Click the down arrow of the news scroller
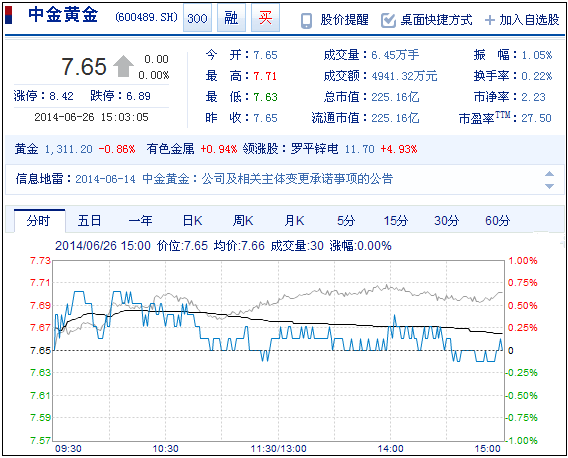 pyautogui.click(x=550, y=186)
